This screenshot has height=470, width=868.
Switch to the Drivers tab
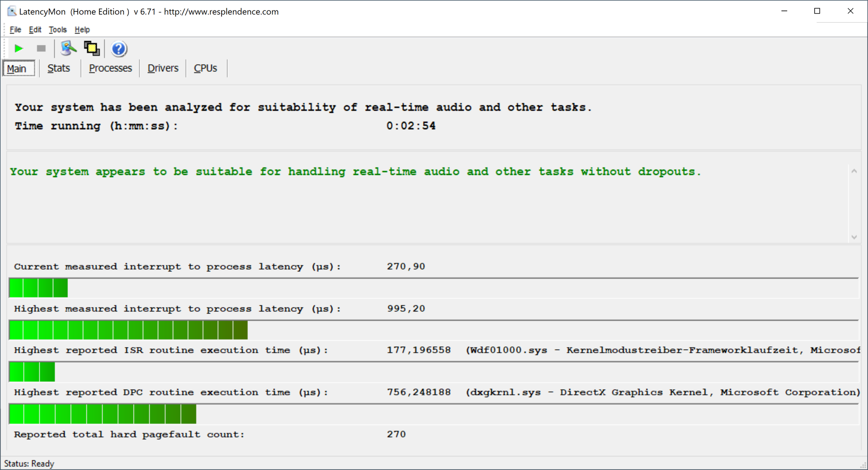pos(163,68)
